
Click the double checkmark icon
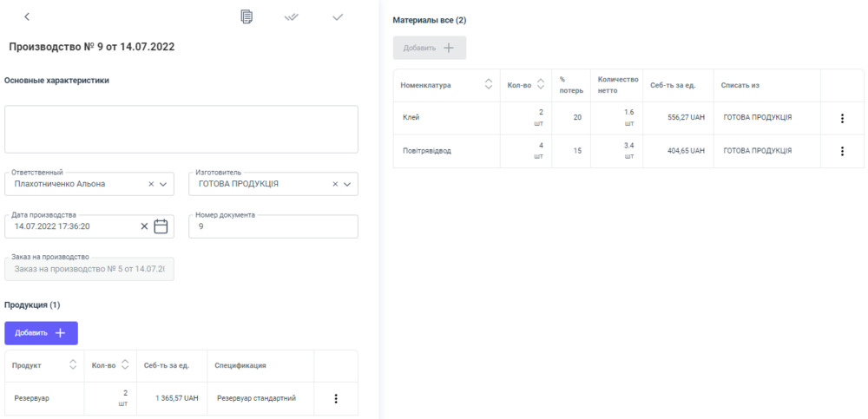tap(292, 17)
